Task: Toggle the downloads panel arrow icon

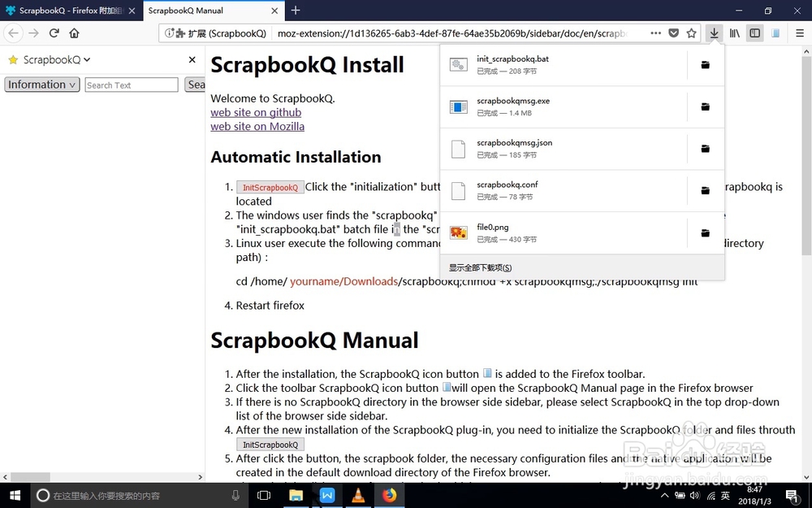Action: [x=714, y=33]
